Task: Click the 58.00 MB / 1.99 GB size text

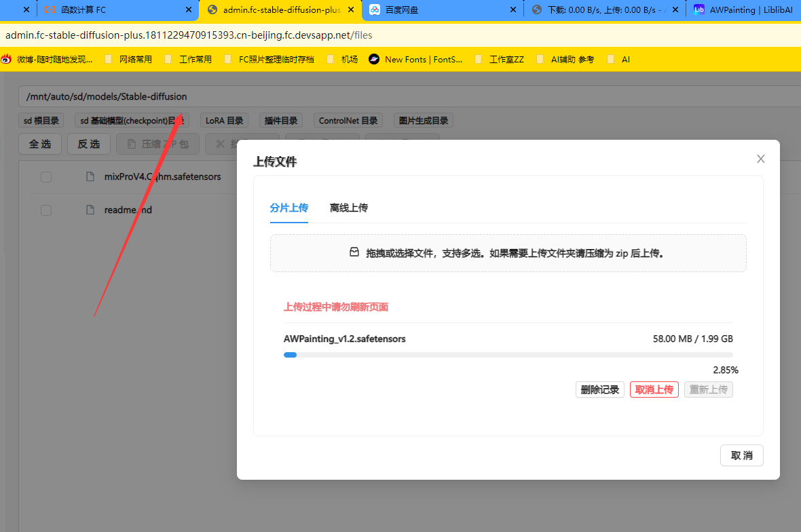Action: click(x=692, y=339)
